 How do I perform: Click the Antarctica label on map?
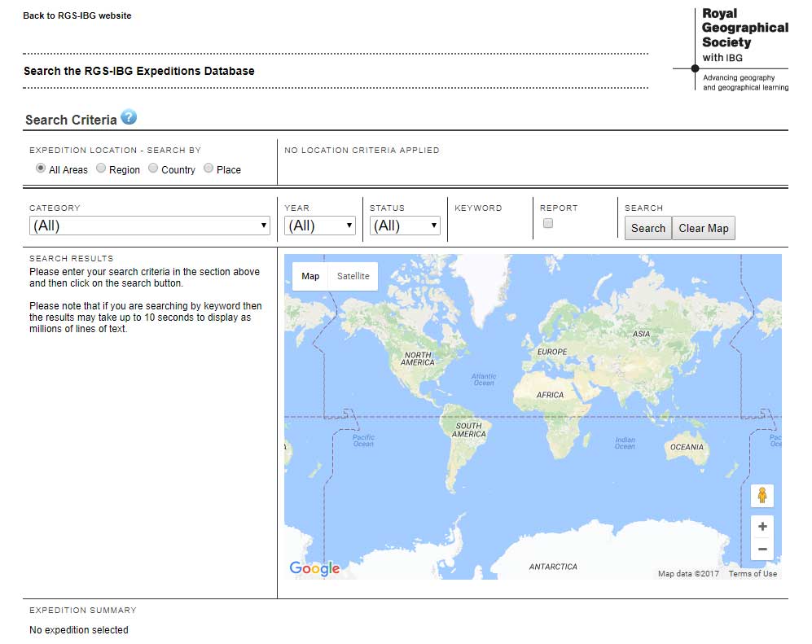553,567
